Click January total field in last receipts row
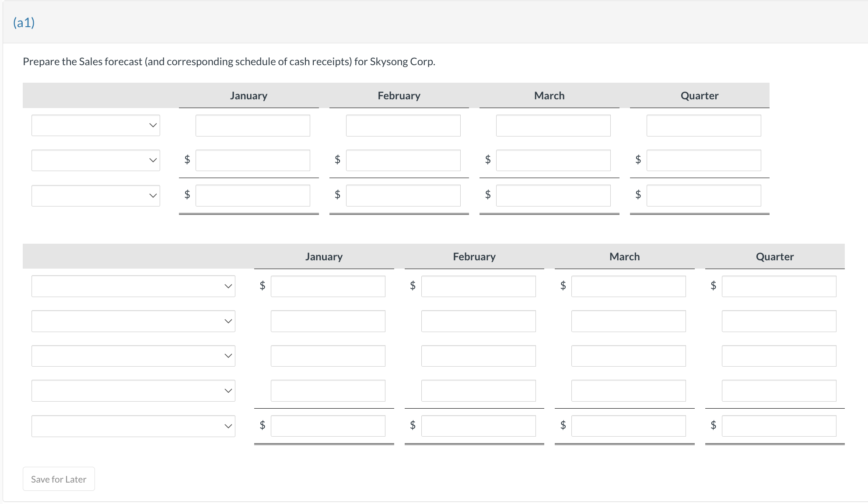Viewport: 868px width, 504px height. [328, 426]
